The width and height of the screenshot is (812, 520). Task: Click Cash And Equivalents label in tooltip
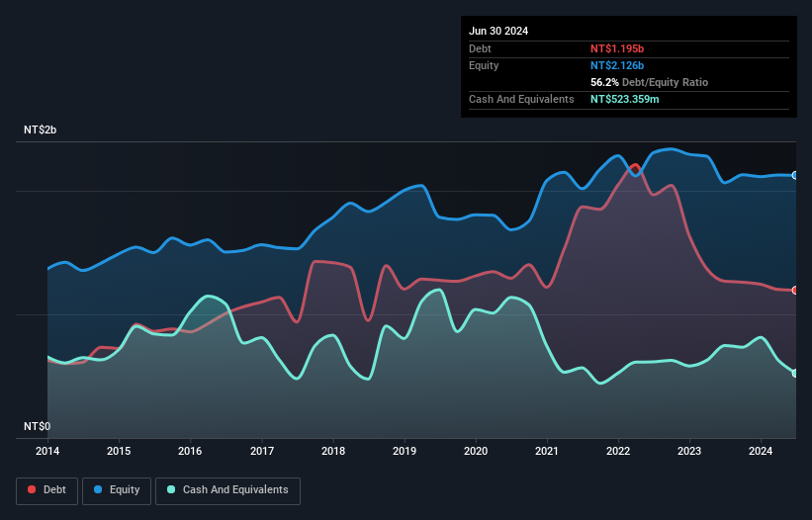tap(521, 99)
